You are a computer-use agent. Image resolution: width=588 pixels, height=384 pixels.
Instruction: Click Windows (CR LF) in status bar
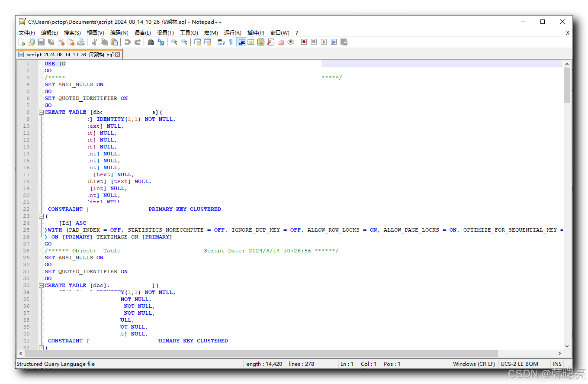[474, 364]
